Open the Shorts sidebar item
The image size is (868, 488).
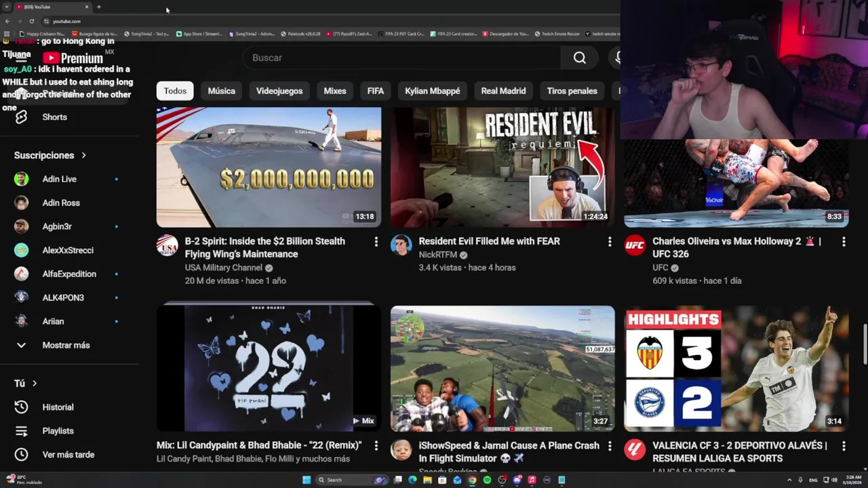[69, 117]
